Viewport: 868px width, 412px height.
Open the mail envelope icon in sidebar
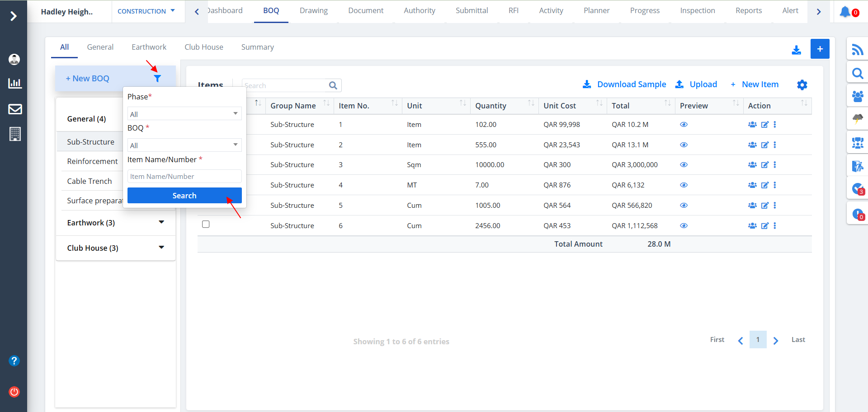15,109
